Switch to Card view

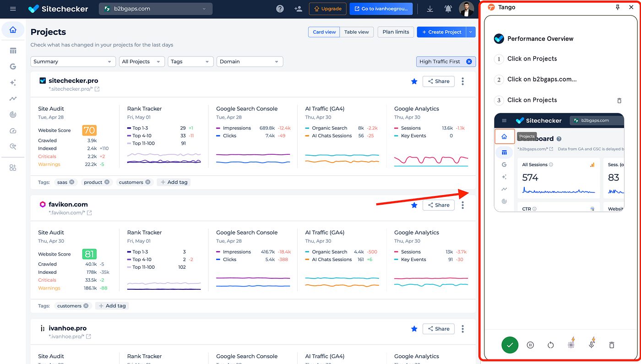click(324, 32)
